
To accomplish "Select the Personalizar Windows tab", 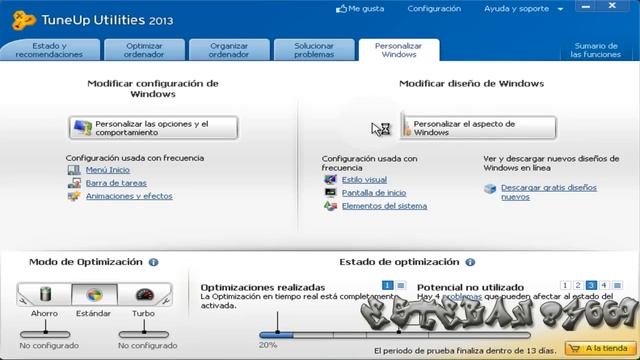I will pos(399,50).
